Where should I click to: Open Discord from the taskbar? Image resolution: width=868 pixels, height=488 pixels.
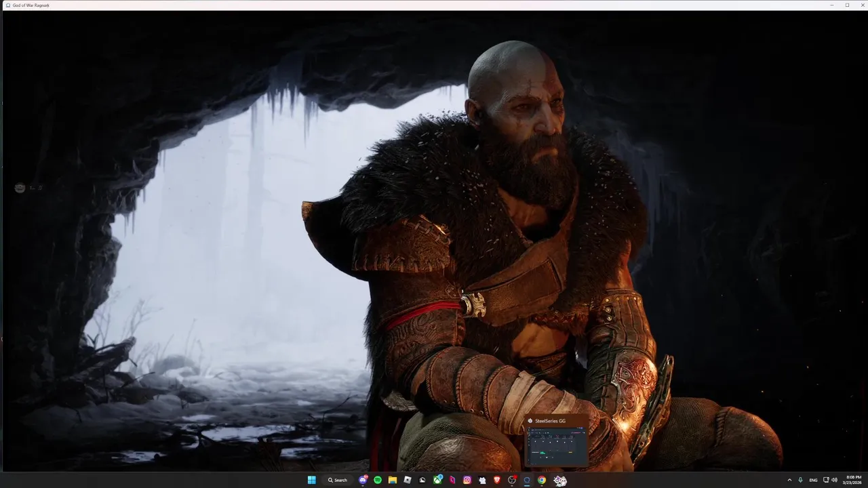point(363,480)
